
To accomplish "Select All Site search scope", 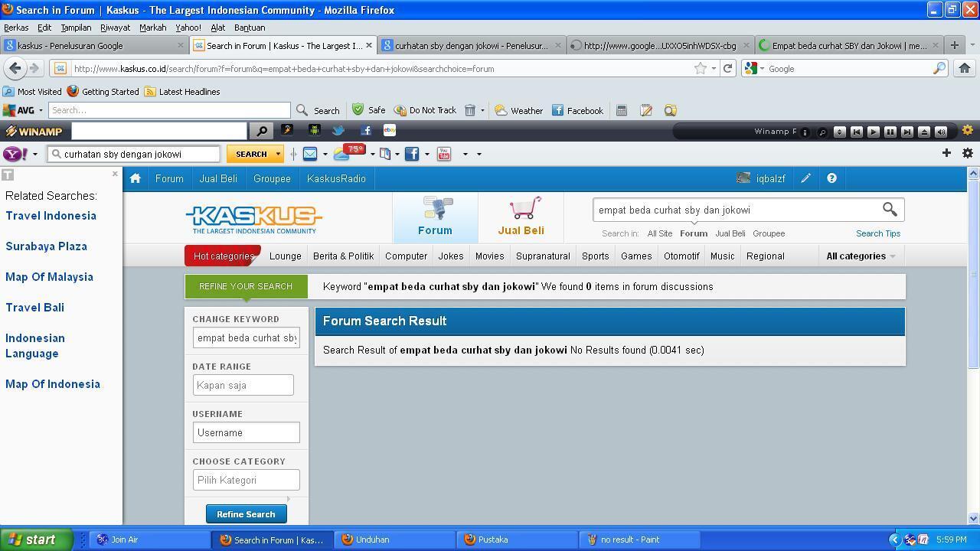I will click(x=659, y=233).
